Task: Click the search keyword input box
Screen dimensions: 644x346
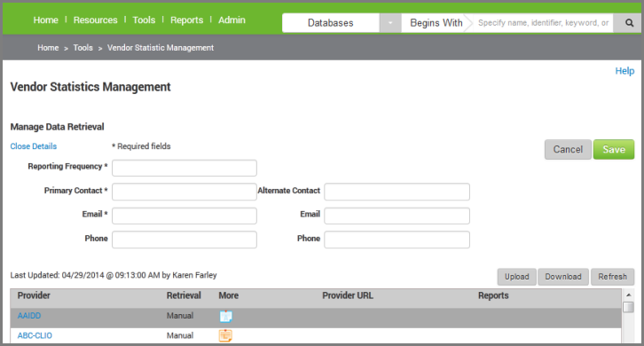Action: click(544, 23)
